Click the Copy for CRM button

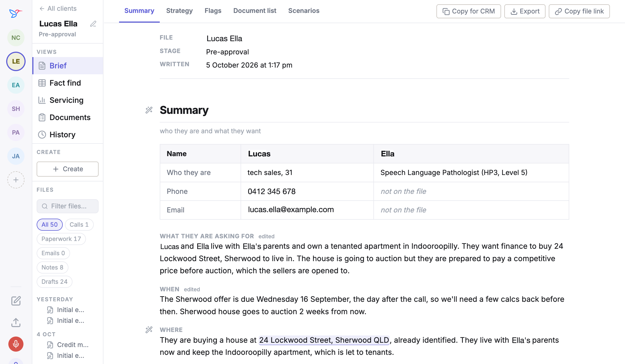click(x=469, y=11)
